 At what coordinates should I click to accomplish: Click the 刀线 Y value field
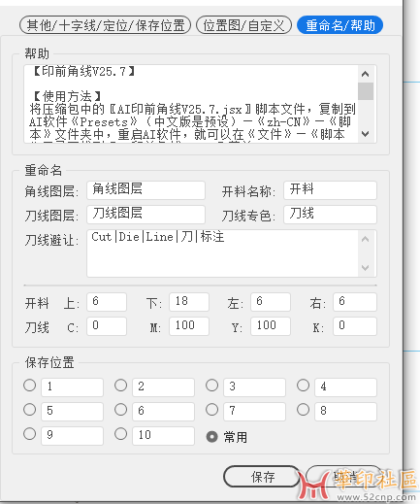tap(271, 326)
